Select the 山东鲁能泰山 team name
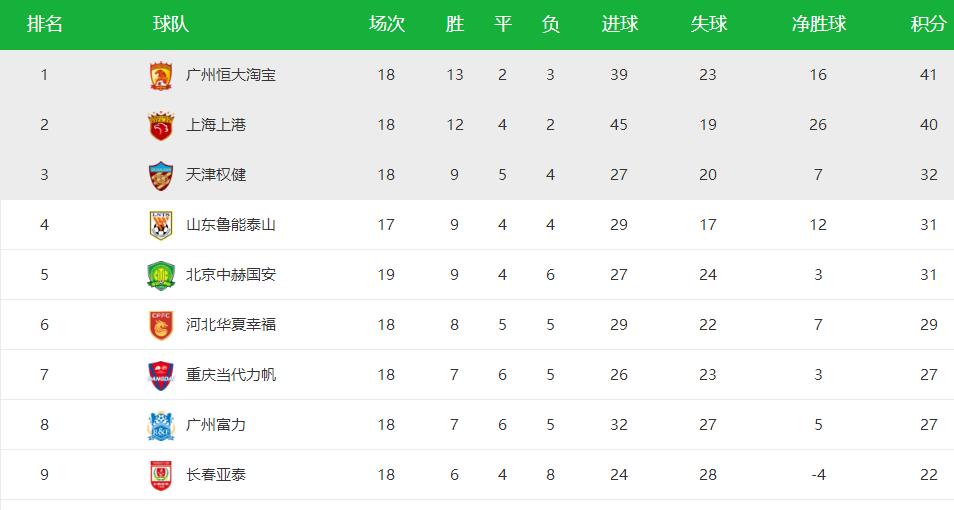The width and height of the screenshot is (954, 510). point(230,225)
